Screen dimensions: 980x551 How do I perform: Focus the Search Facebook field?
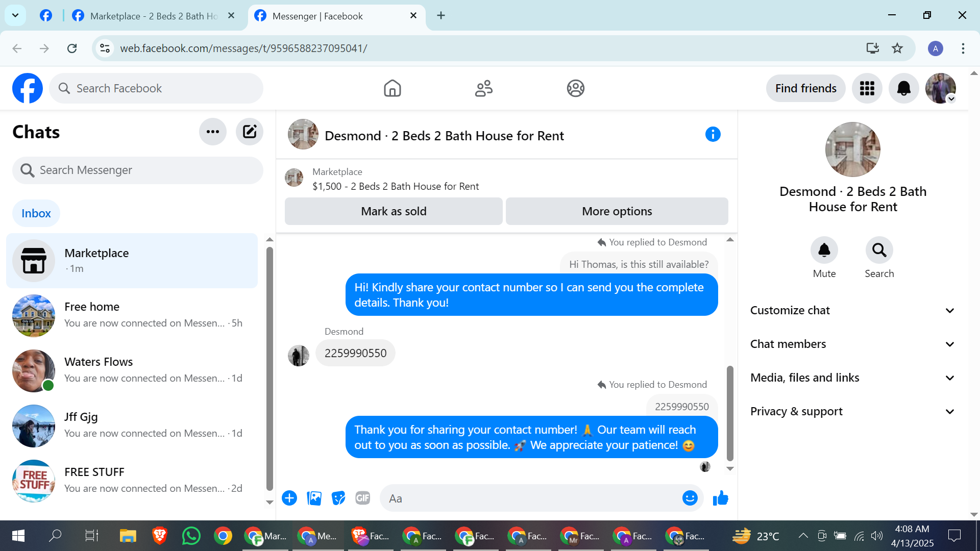tap(156, 88)
